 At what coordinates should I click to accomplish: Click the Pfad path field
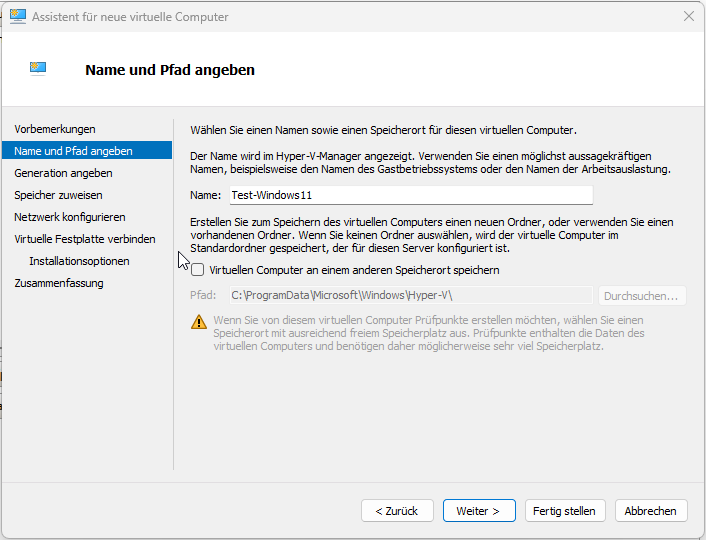(410, 295)
